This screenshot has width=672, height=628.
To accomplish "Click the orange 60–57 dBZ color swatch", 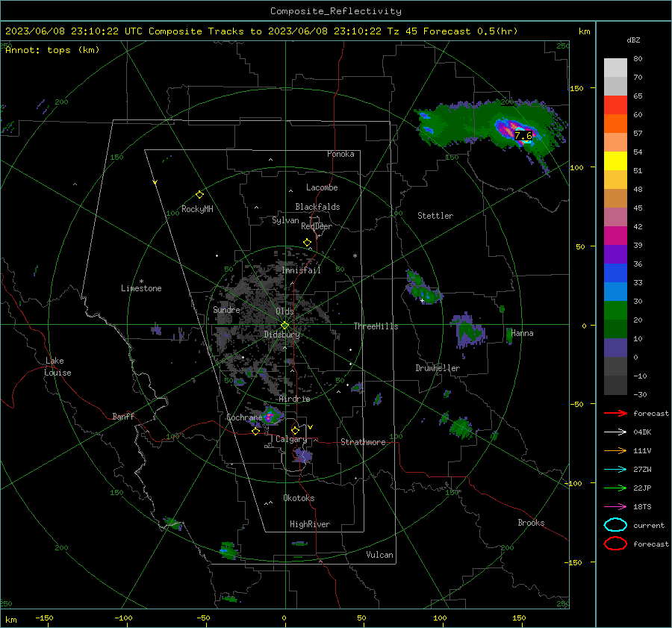I will pyautogui.click(x=615, y=124).
